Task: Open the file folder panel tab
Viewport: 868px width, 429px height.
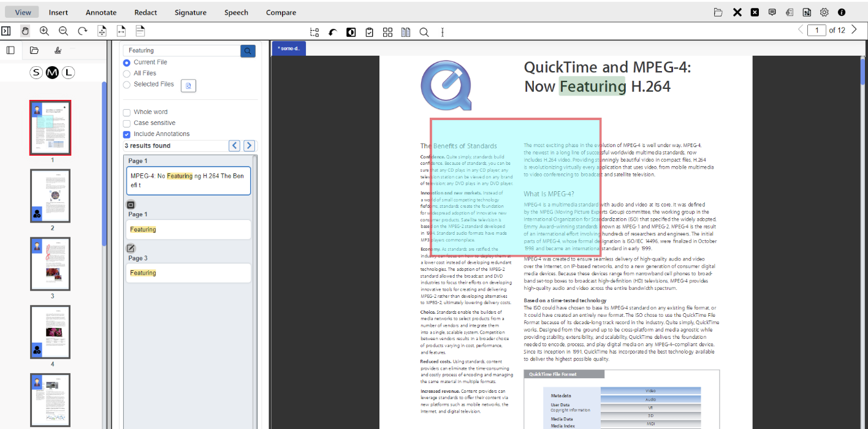Action: point(34,50)
